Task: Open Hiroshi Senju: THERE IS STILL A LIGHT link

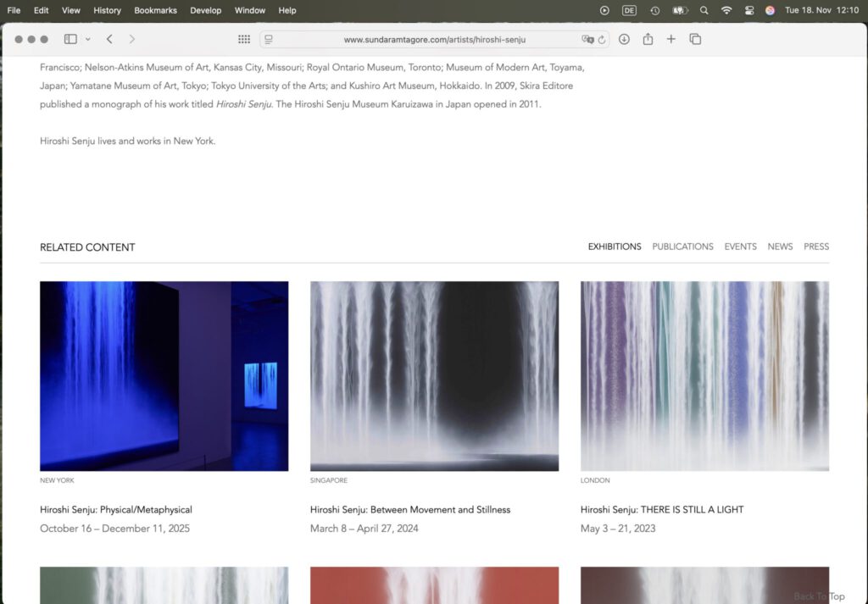Action: pos(661,510)
